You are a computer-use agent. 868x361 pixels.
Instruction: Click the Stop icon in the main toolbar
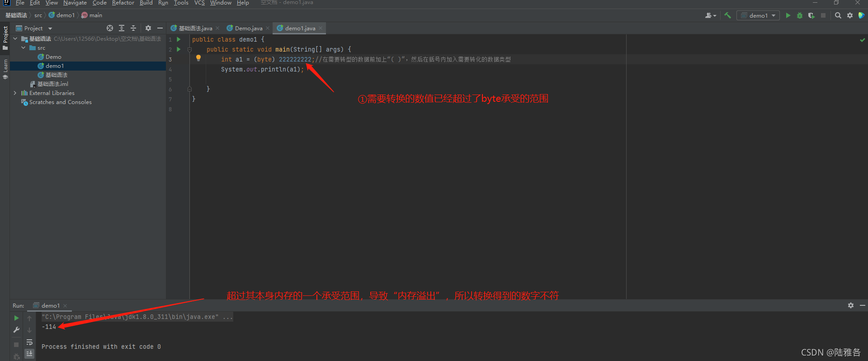click(x=823, y=15)
